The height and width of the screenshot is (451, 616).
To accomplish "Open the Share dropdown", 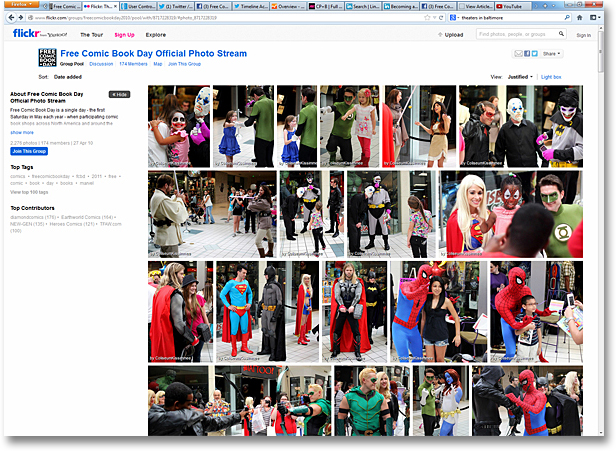I will (x=551, y=54).
